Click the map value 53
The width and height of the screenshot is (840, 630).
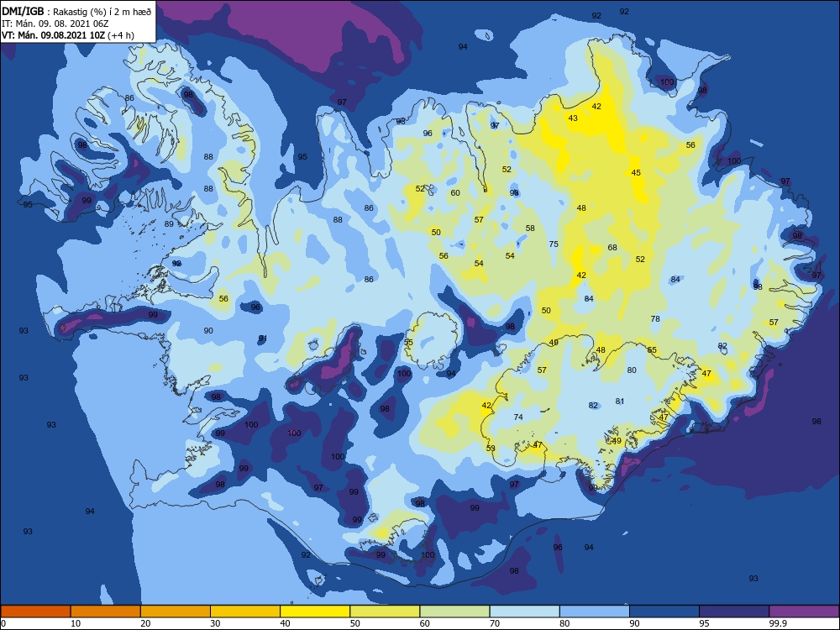pyautogui.click(x=491, y=449)
